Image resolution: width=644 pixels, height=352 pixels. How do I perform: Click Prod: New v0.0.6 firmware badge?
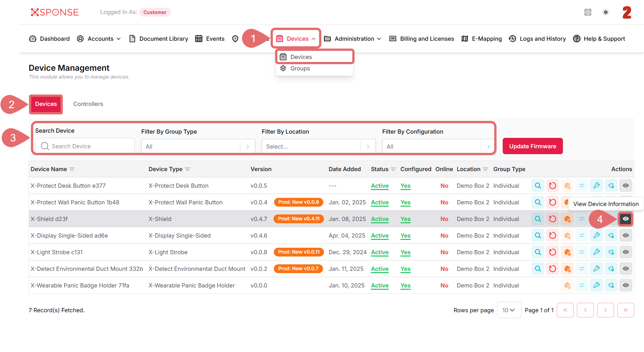(x=298, y=202)
